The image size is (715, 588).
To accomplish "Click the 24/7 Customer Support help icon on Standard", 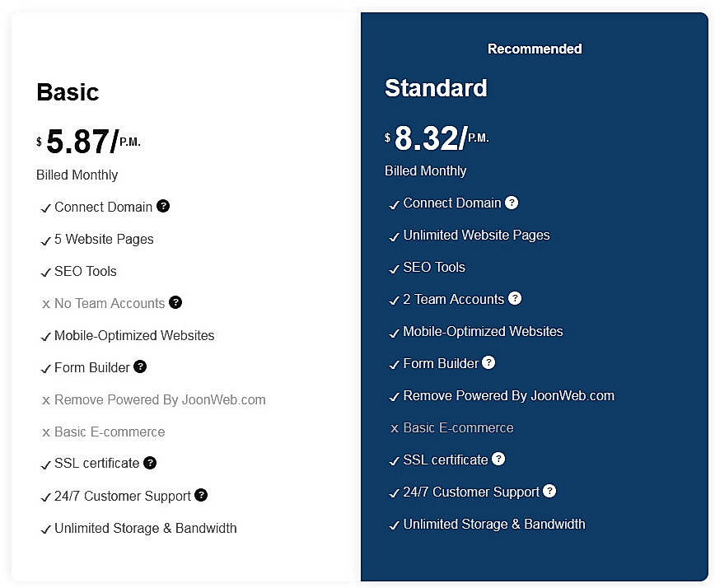I will pyautogui.click(x=550, y=492).
